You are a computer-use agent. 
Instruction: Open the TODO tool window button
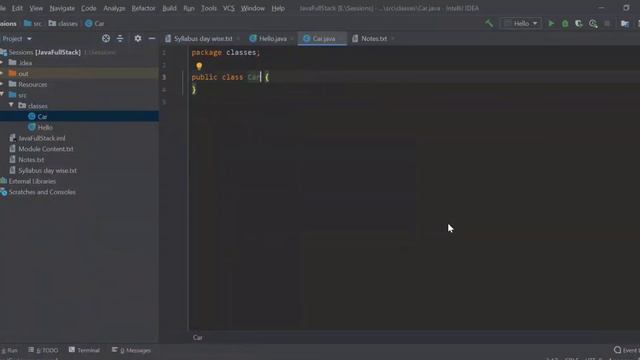[43, 350]
